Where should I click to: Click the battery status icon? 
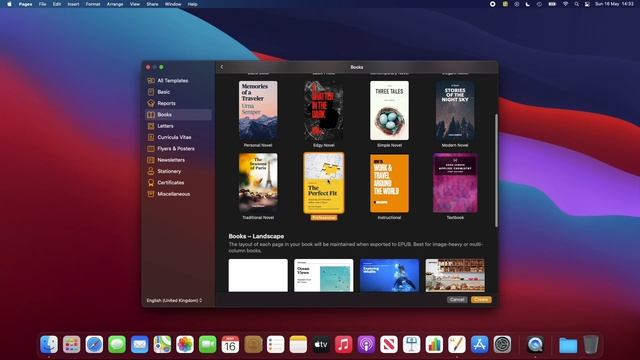point(552,4)
